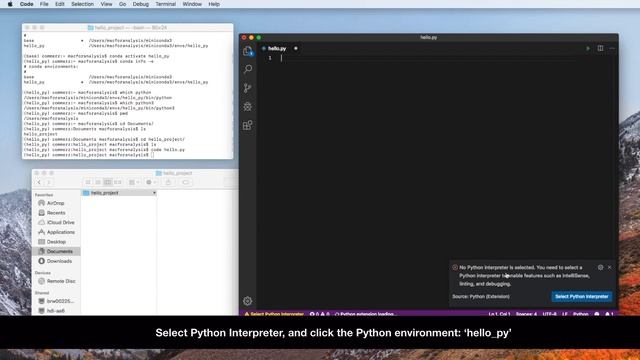Image resolution: width=640 pixels, height=360 pixels.
Task: Click the terminal window title bar
Action: 127,27
